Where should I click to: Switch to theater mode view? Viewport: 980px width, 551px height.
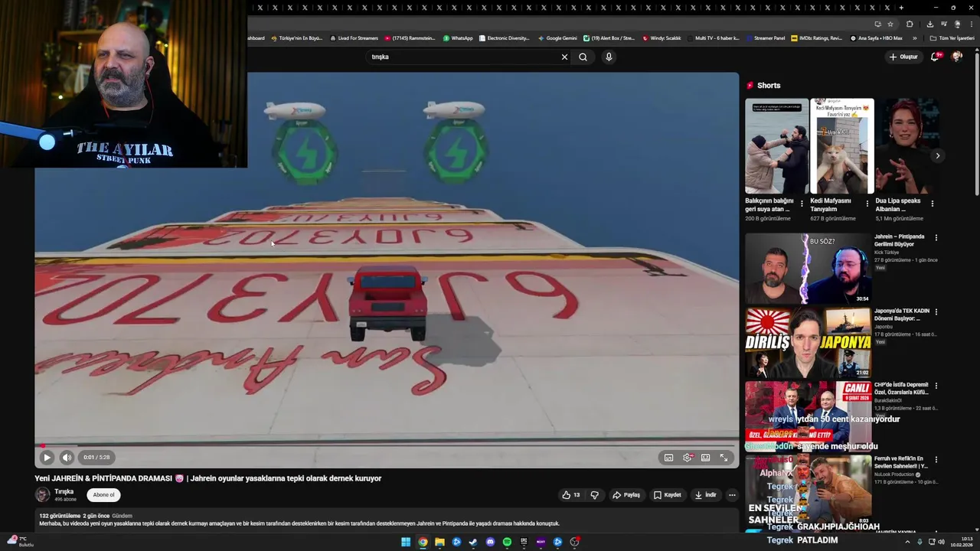(705, 458)
